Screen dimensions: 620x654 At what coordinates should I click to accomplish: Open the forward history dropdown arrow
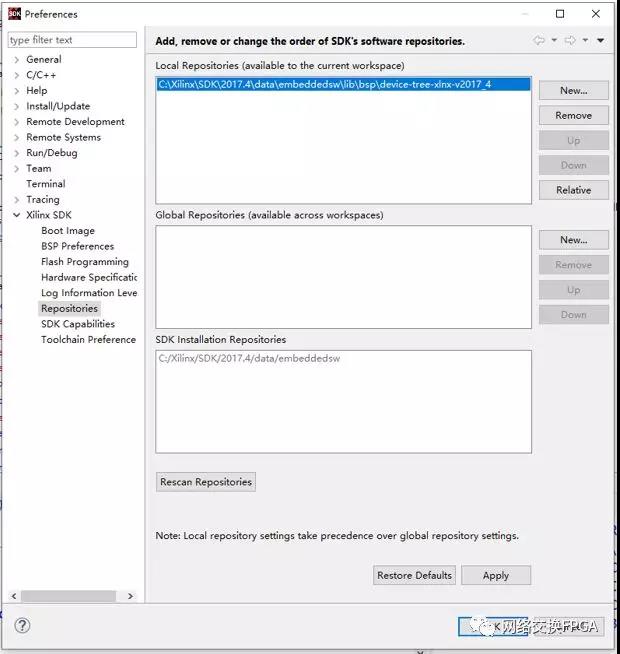click(585, 40)
